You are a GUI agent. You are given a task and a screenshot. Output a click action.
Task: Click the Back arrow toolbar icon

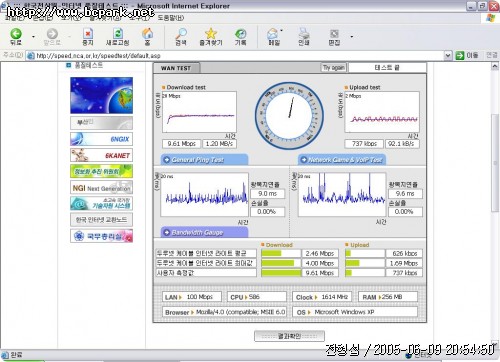pyautogui.click(x=16, y=34)
